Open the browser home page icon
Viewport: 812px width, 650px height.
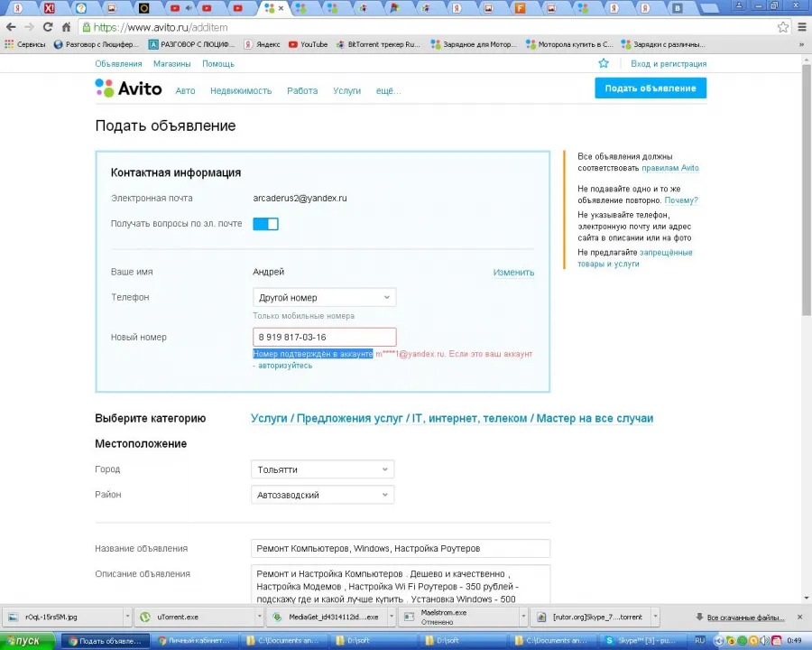point(66,27)
